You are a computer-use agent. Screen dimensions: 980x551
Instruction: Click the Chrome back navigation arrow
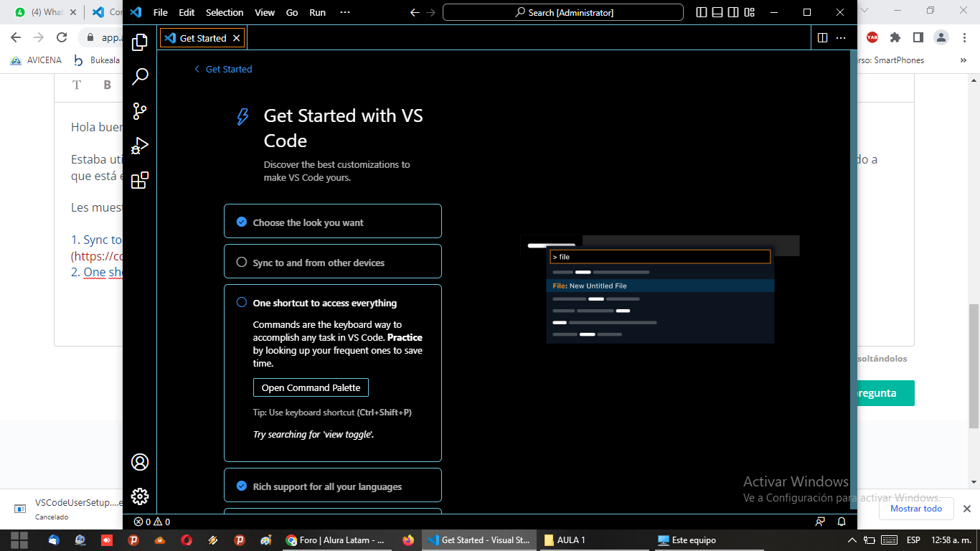(x=16, y=37)
